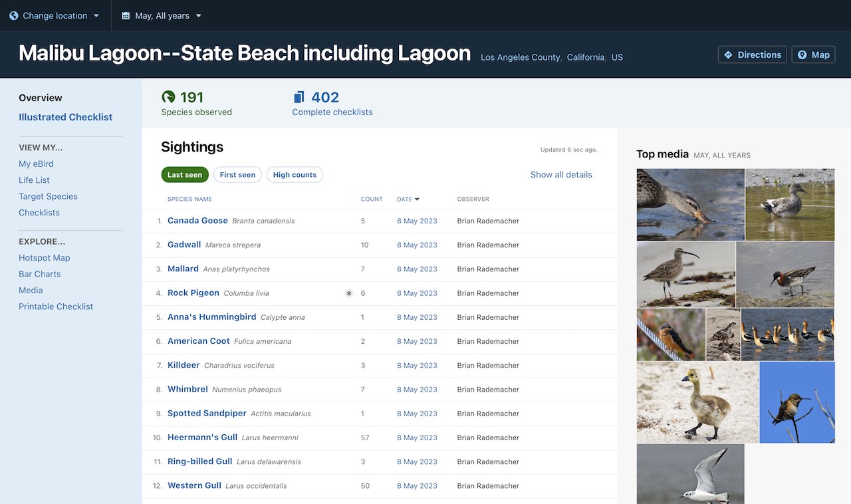Viewport: 851px width, 504px height.
Task: Click the calendar icon next to May, All years
Action: 126,15
